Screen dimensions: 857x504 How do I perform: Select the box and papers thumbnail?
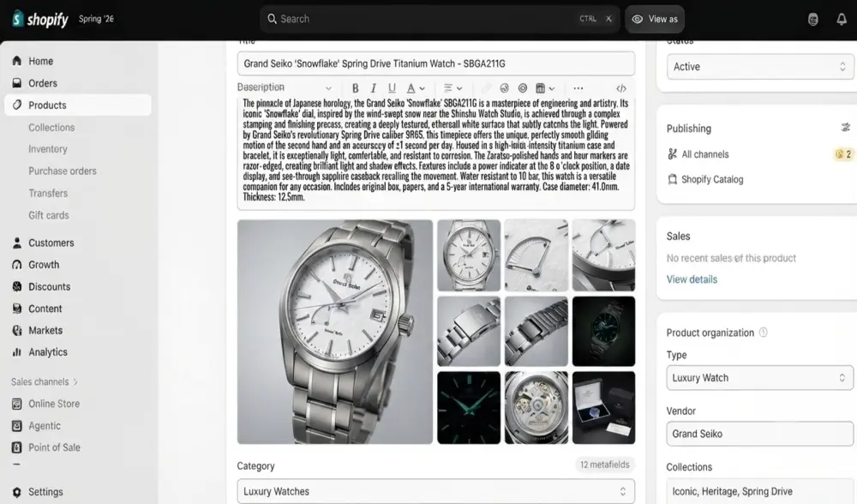pos(603,408)
